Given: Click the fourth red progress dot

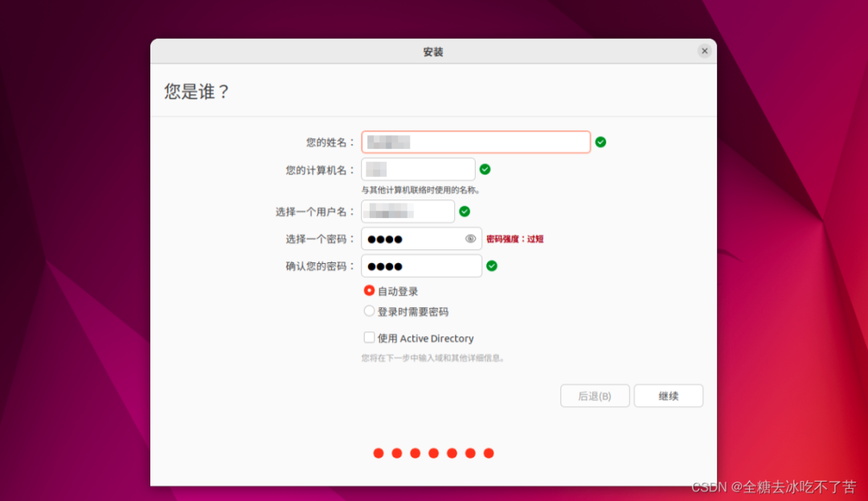Looking at the screenshot, I should coord(434,454).
